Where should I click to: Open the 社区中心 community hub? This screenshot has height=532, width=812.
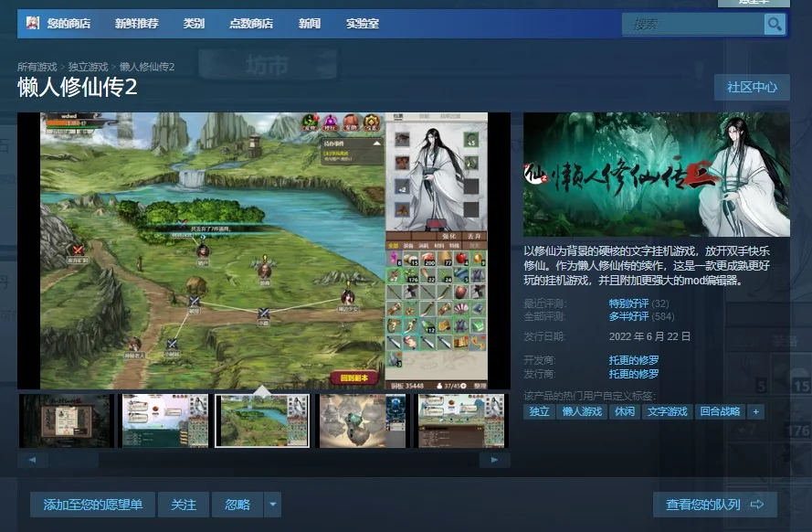pos(752,87)
